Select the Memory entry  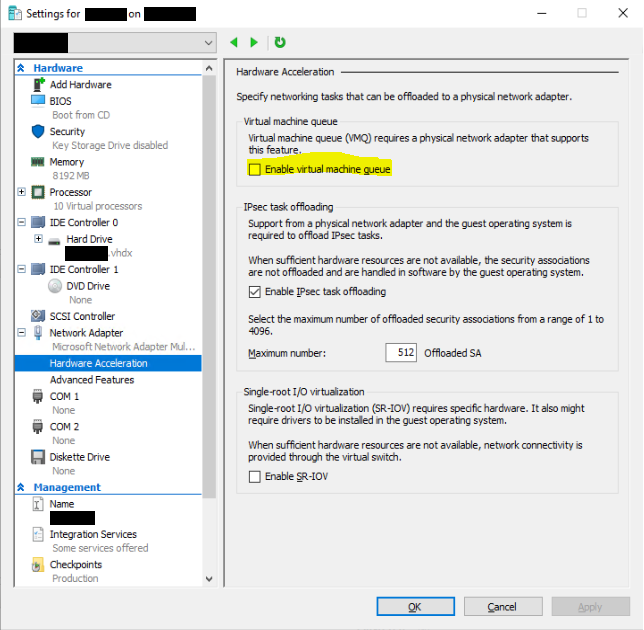click(x=67, y=162)
